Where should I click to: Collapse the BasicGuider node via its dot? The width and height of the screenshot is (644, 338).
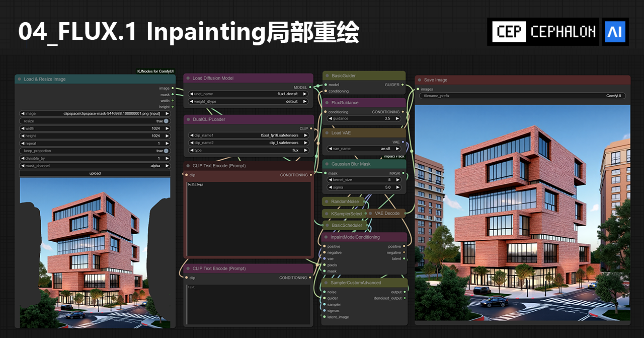coord(327,76)
